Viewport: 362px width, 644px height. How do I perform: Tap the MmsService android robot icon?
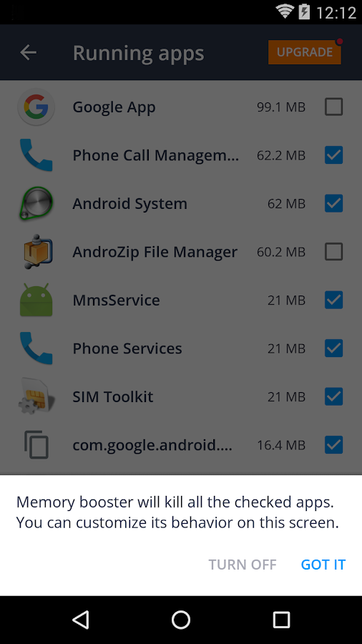click(x=36, y=300)
